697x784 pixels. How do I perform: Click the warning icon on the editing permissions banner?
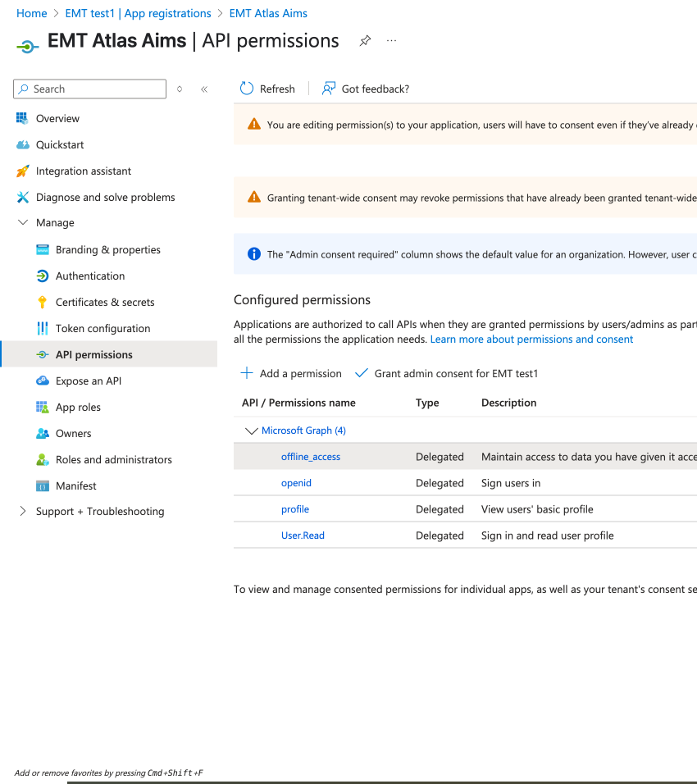(254, 124)
